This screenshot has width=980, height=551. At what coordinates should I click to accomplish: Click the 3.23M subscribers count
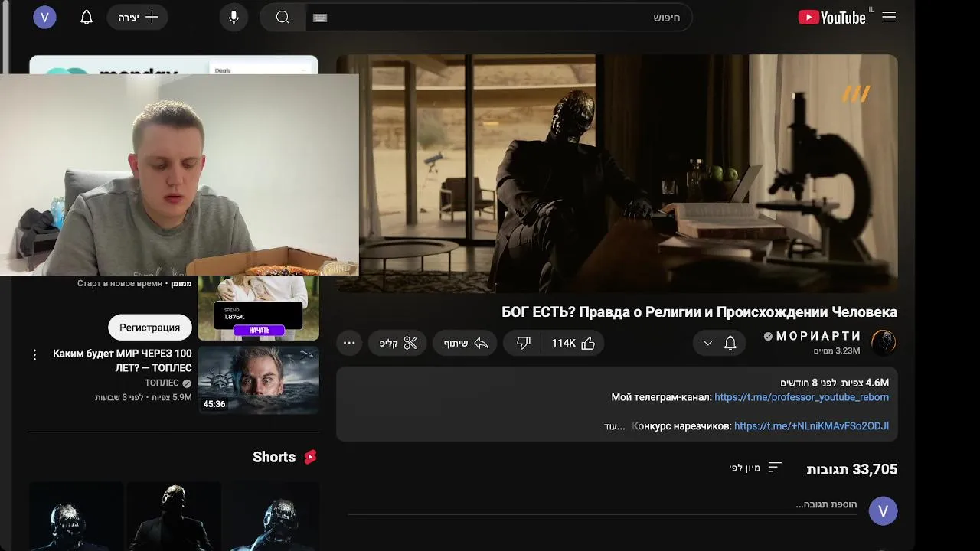pos(837,351)
